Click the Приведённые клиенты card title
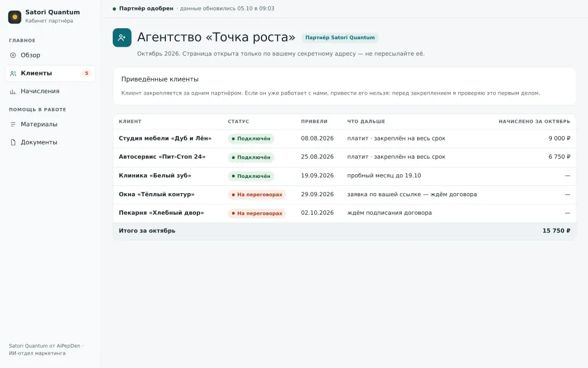This screenshot has width=588, height=368. point(160,79)
